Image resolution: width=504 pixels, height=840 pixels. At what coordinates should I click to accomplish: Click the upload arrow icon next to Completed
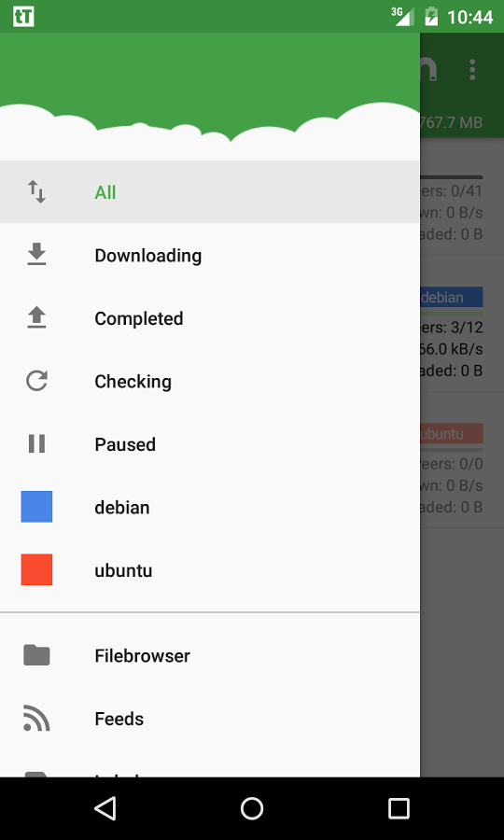pos(37,317)
